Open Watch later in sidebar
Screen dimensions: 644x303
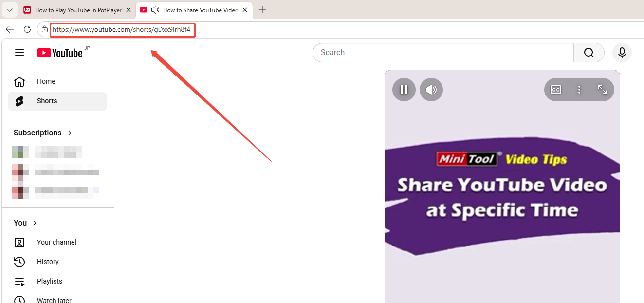57,298
